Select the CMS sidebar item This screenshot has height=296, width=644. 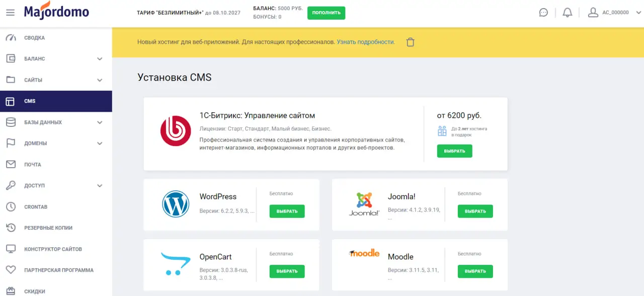[56, 101]
